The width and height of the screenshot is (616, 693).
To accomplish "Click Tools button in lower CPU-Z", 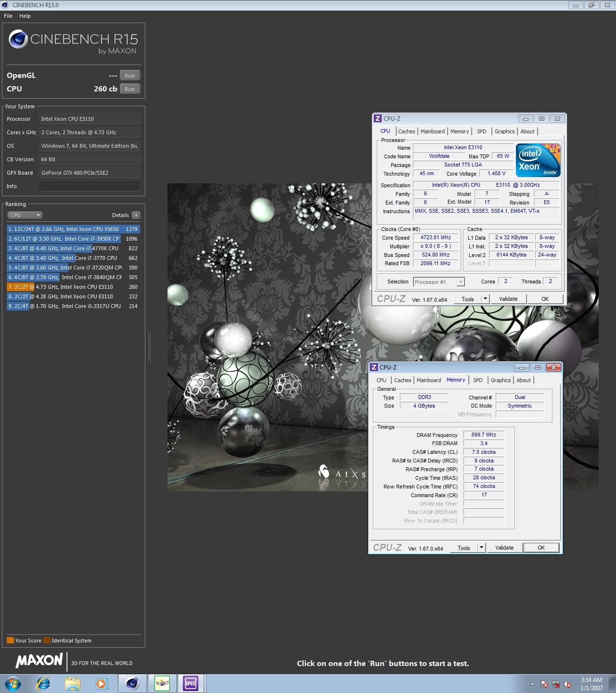I will tap(464, 548).
